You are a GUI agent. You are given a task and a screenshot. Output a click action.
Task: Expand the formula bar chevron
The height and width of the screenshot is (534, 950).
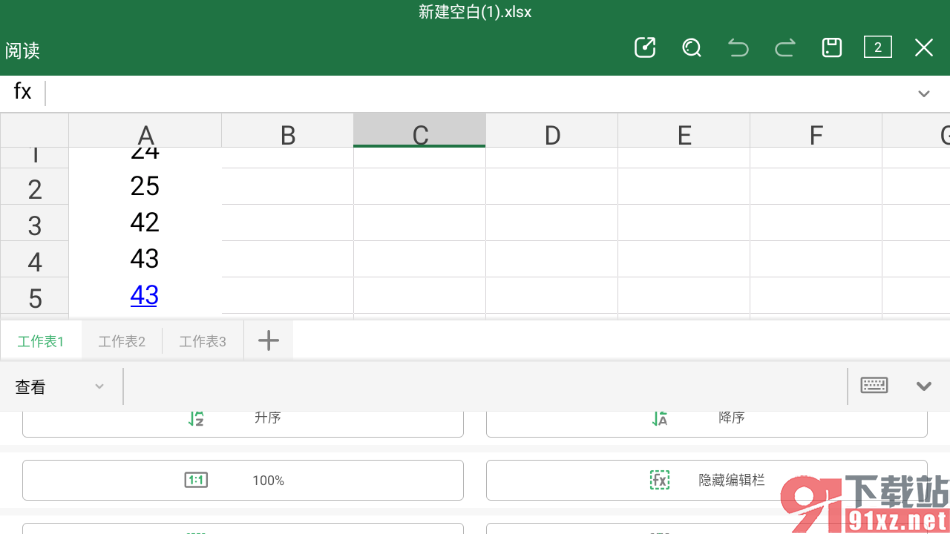(x=923, y=93)
